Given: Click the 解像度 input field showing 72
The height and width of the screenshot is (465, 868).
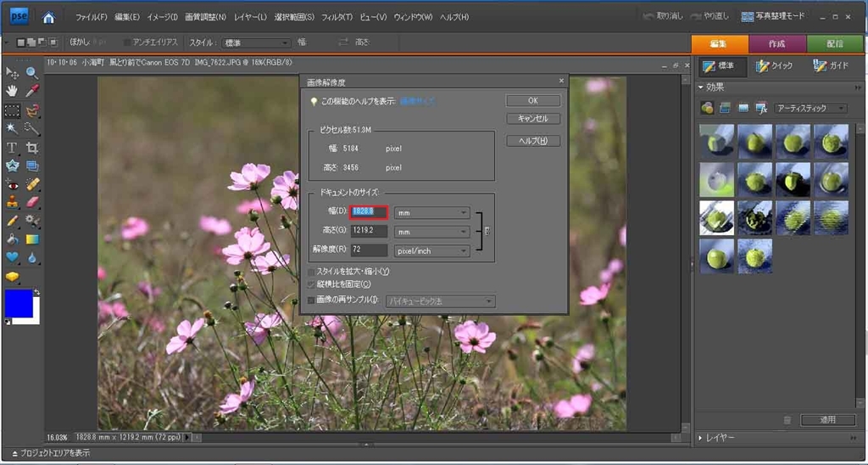Looking at the screenshot, I should point(369,251).
